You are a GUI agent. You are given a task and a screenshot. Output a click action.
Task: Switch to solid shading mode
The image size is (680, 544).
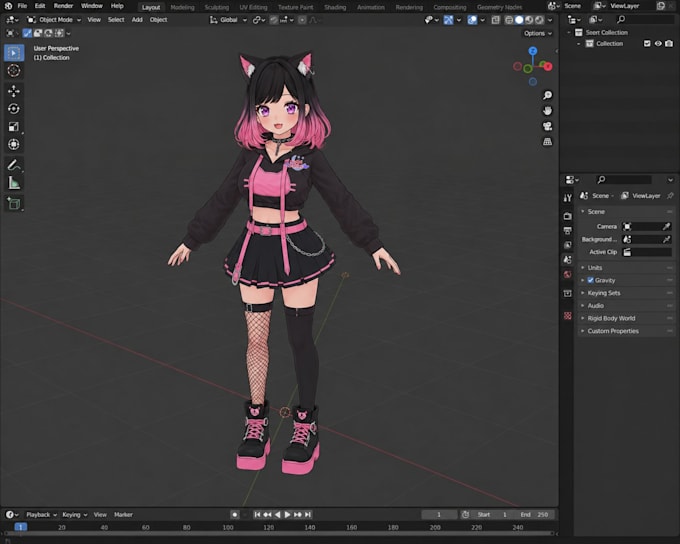519,20
